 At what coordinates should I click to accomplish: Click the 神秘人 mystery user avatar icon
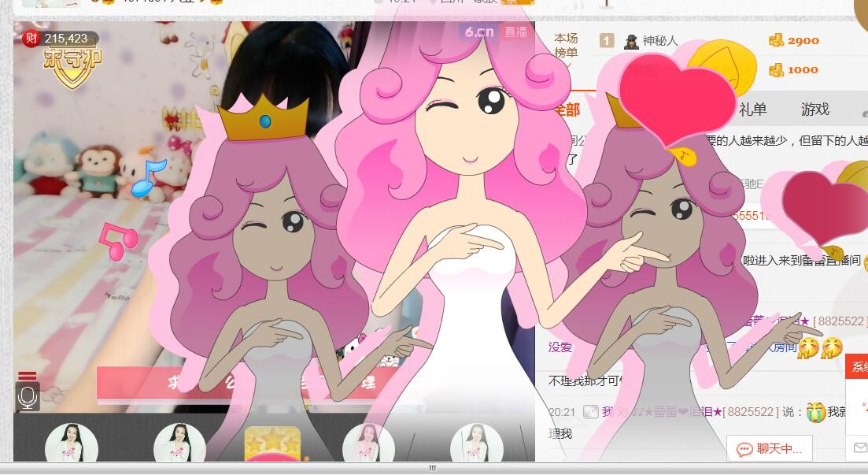point(630,41)
